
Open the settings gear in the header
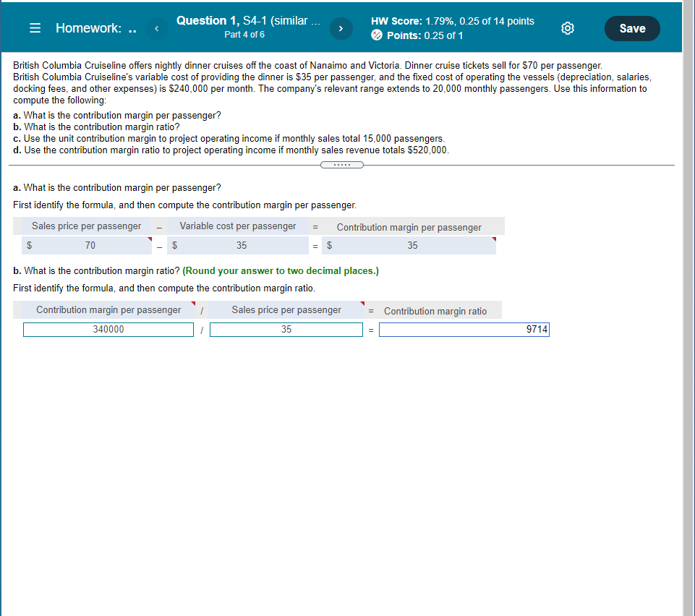tap(567, 27)
